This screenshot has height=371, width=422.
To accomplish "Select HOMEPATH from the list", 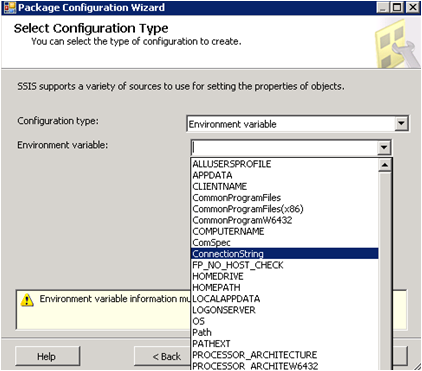I will point(285,287).
